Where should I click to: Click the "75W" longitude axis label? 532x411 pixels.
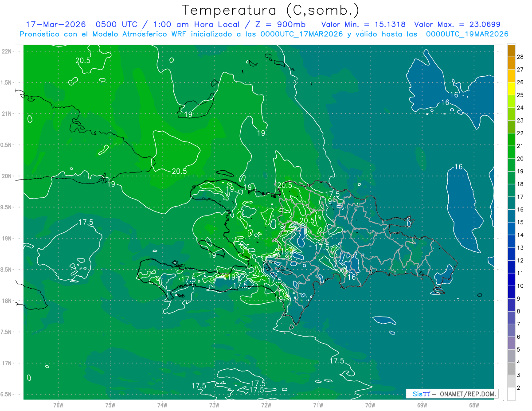[110, 405]
